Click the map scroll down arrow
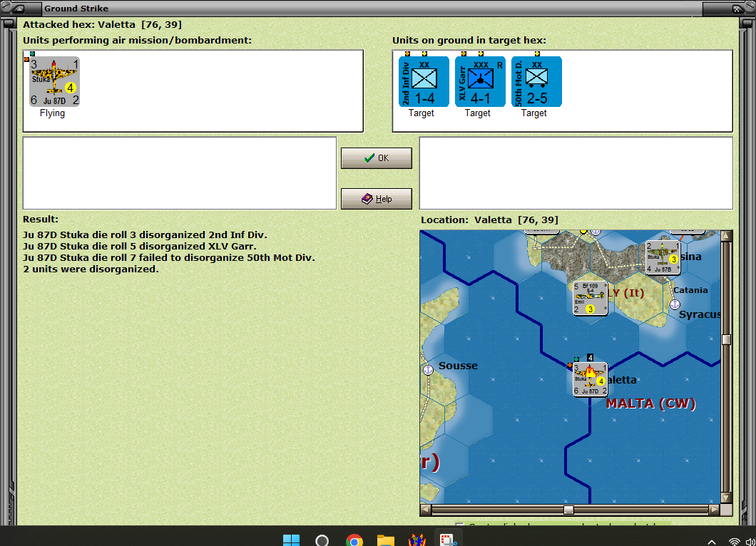Image resolution: width=756 pixels, height=546 pixels. (727, 498)
